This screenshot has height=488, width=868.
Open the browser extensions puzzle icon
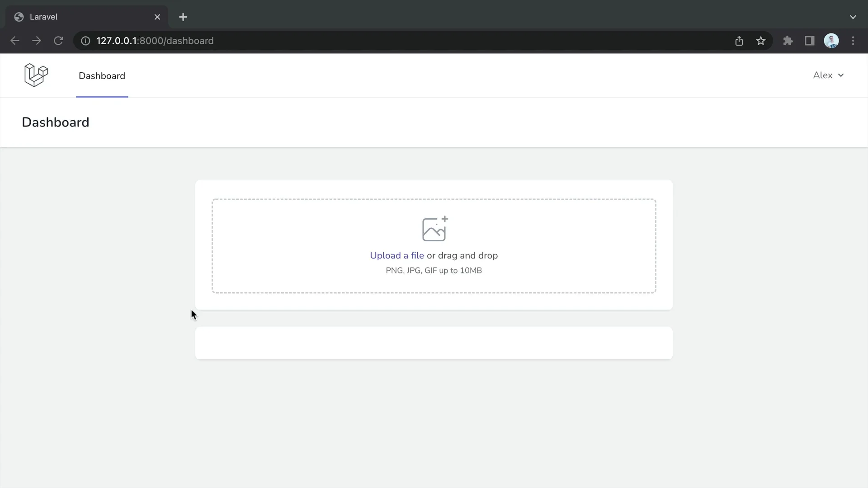(x=788, y=41)
